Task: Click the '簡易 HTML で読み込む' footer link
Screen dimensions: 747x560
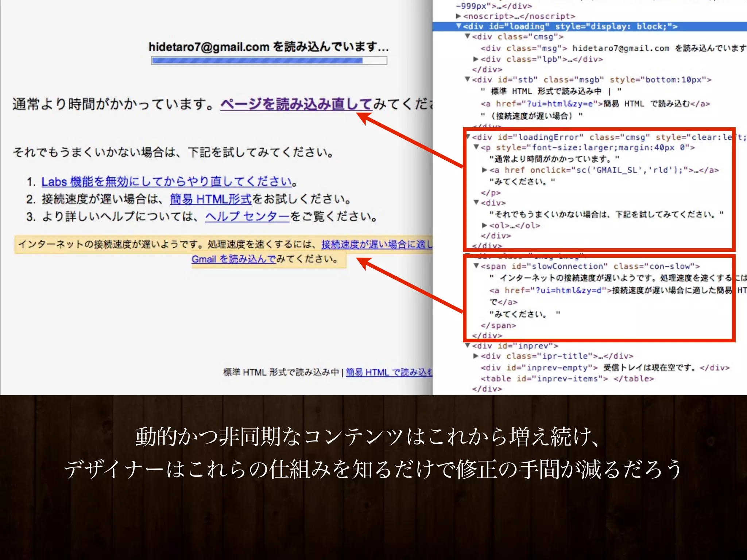Action: (x=389, y=372)
